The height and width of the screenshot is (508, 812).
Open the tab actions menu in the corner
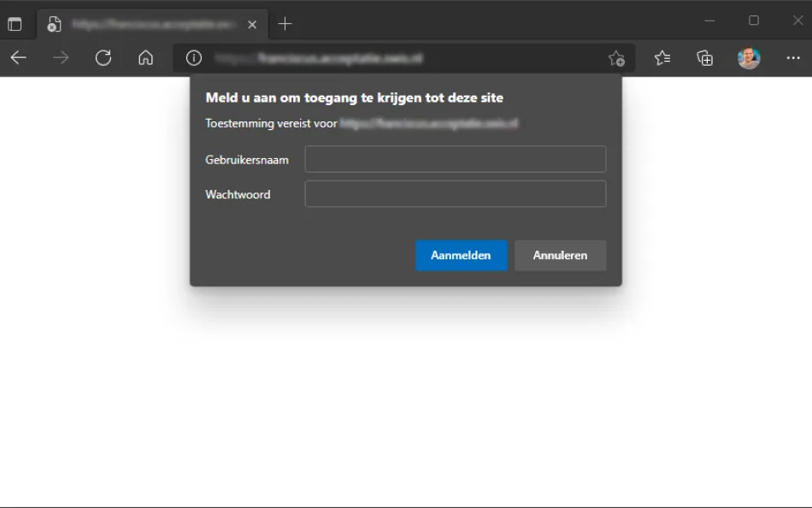(x=15, y=23)
